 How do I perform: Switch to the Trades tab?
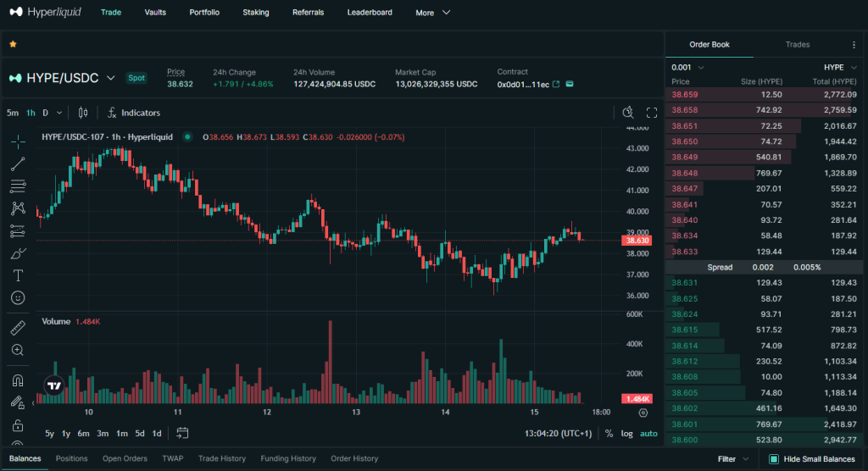797,45
